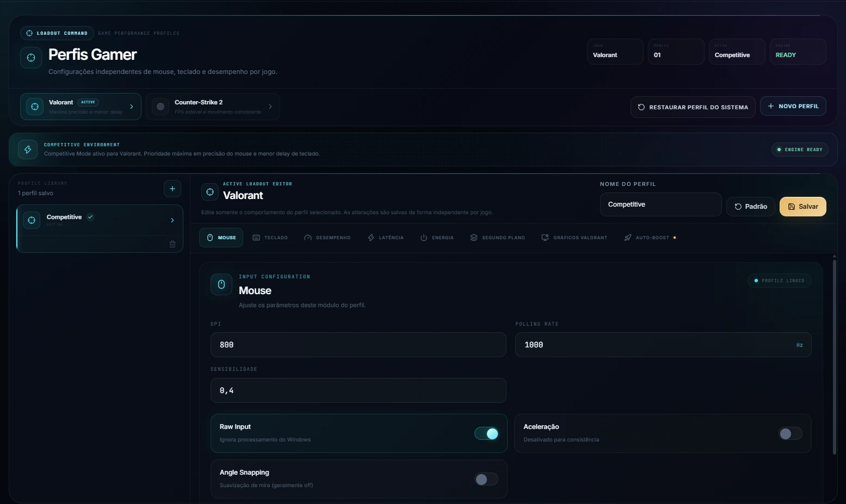Image resolution: width=846 pixels, height=504 pixels.
Task: Turn on the Angle Snapping switch
Action: pyautogui.click(x=486, y=479)
